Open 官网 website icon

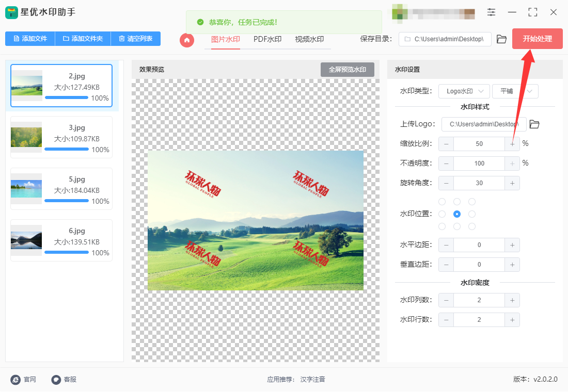(x=15, y=380)
